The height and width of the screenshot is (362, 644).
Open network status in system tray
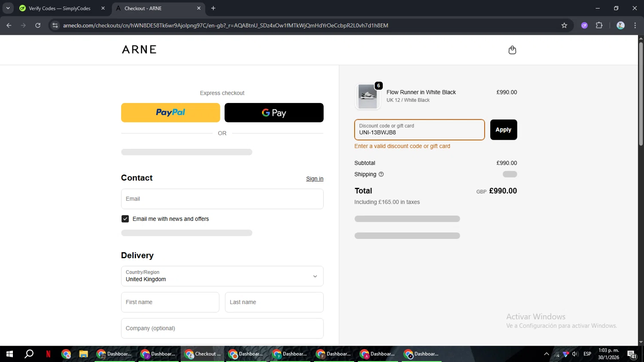click(557, 354)
